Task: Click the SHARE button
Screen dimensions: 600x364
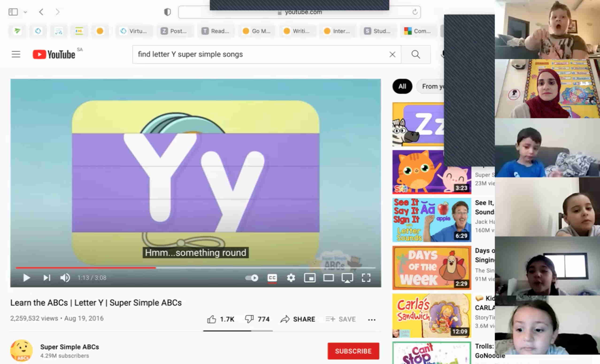Action: (298, 319)
